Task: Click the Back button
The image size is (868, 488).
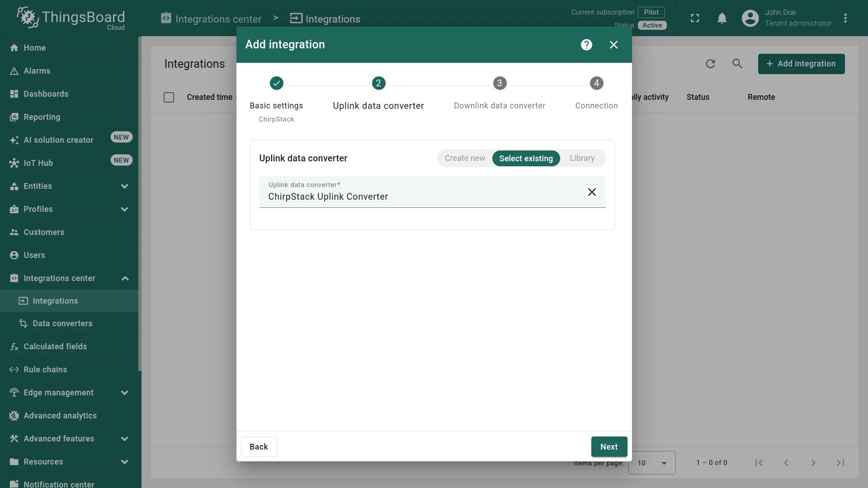Action: click(259, 447)
